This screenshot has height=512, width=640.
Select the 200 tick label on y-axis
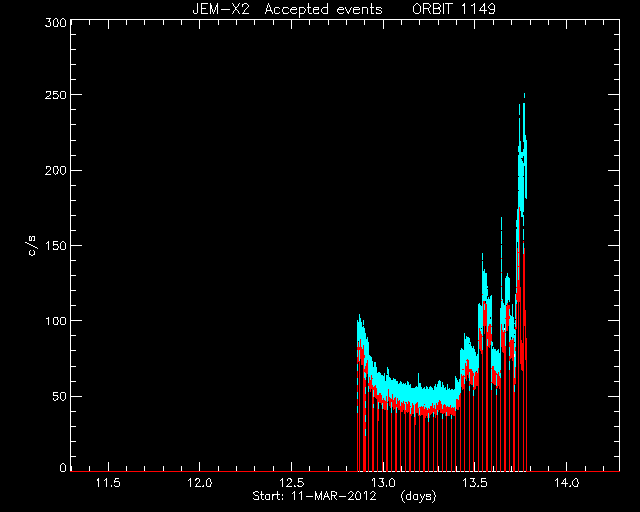pyautogui.click(x=55, y=170)
